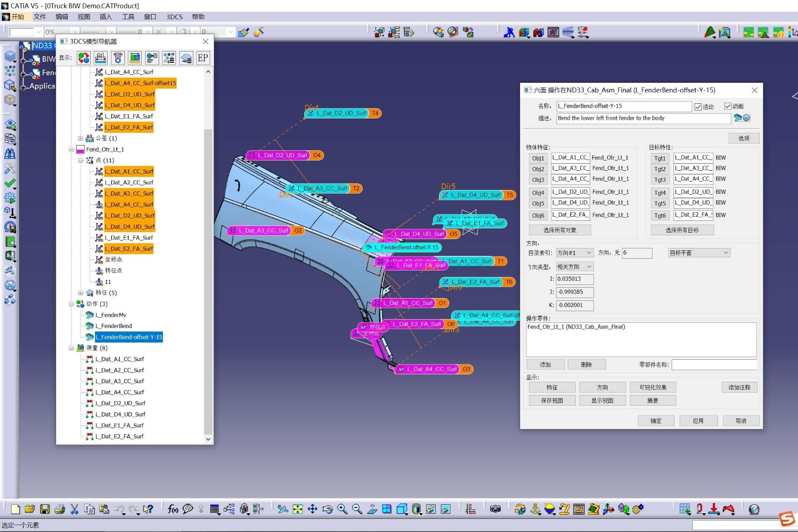Screen dimensions: 798x532
Task: Click the 删除 button under 操作零件
Action: pyautogui.click(x=586, y=364)
